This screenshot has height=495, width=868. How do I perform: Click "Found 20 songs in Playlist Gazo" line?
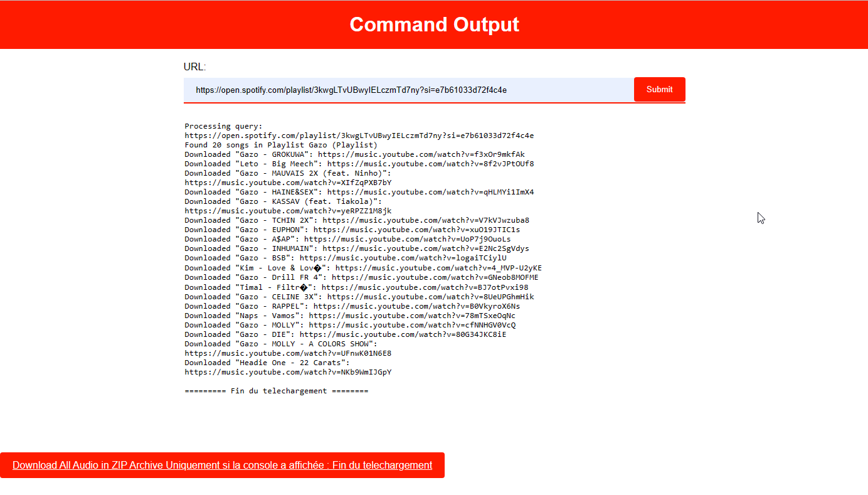[281, 145]
